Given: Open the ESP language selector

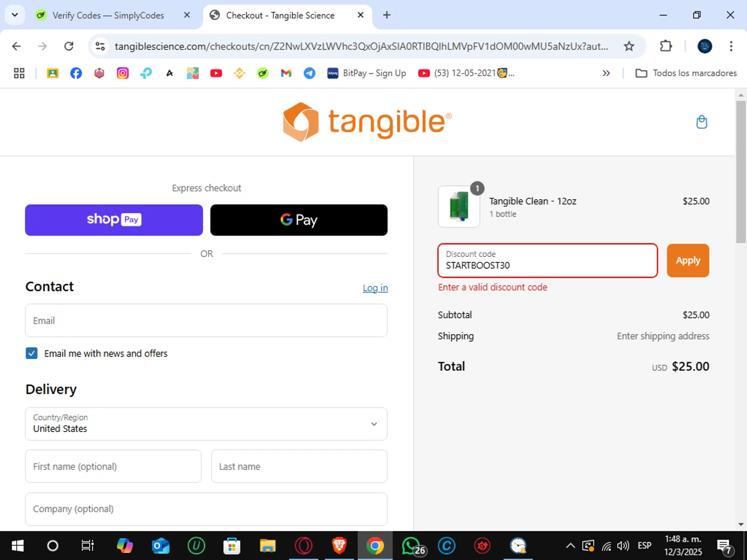Looking at the screenshot, I should point(644,546).
